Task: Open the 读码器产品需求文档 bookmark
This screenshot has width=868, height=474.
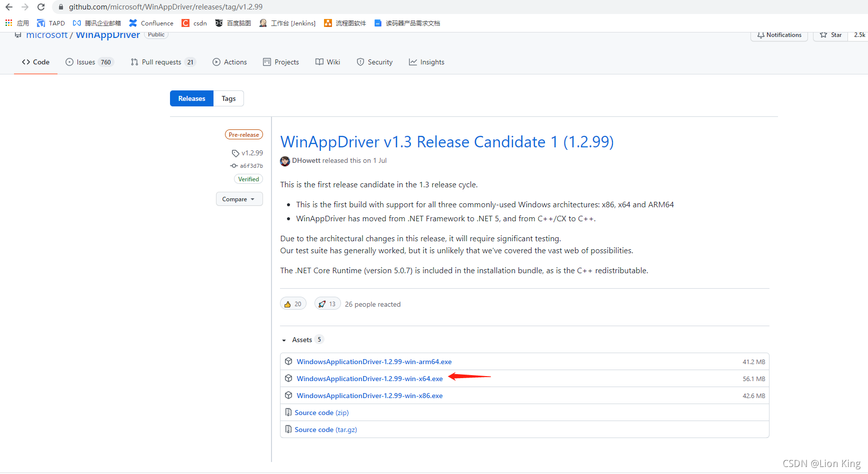Action: (407, 23)
